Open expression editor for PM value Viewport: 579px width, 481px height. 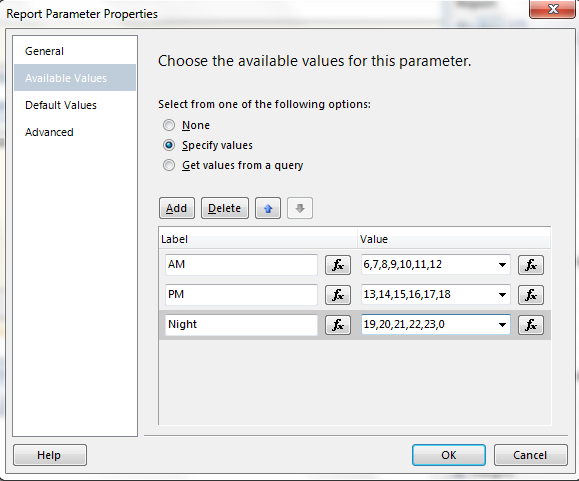[x=531, y=295]
